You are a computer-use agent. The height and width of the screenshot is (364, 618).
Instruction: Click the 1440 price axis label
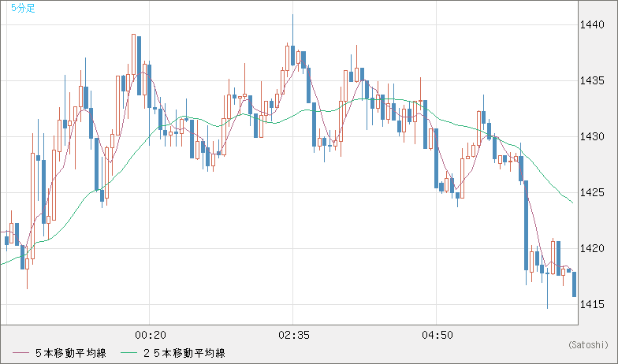[x=591, y=25]
